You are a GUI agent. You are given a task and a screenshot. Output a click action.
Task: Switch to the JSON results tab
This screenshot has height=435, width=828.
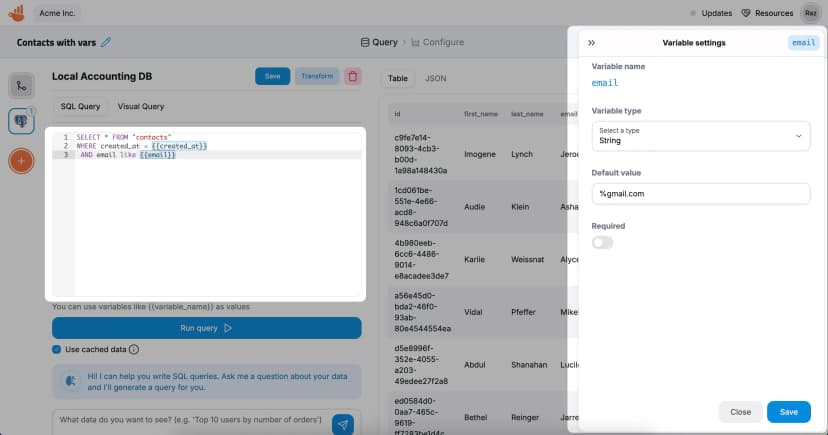(x=435, y=78)
